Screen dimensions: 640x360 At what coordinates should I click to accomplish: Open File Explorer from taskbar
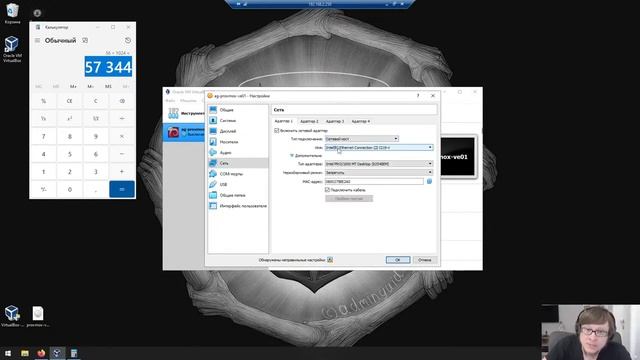(x=24, y=353)
